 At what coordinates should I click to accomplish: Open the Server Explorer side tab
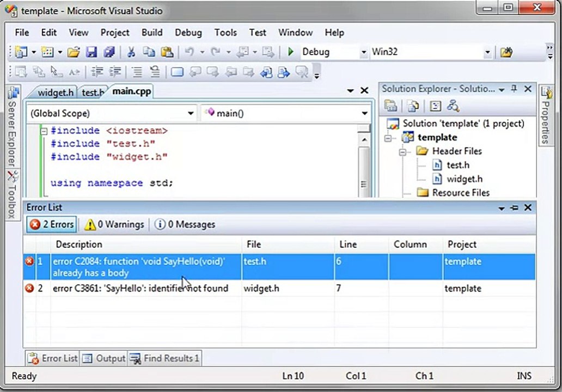12,127
